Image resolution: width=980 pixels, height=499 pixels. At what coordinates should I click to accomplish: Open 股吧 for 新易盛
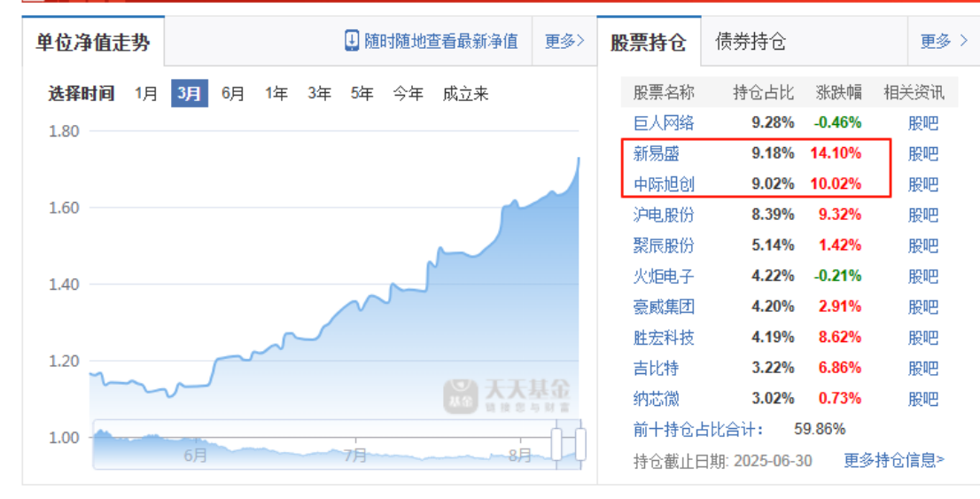(923, 154)
